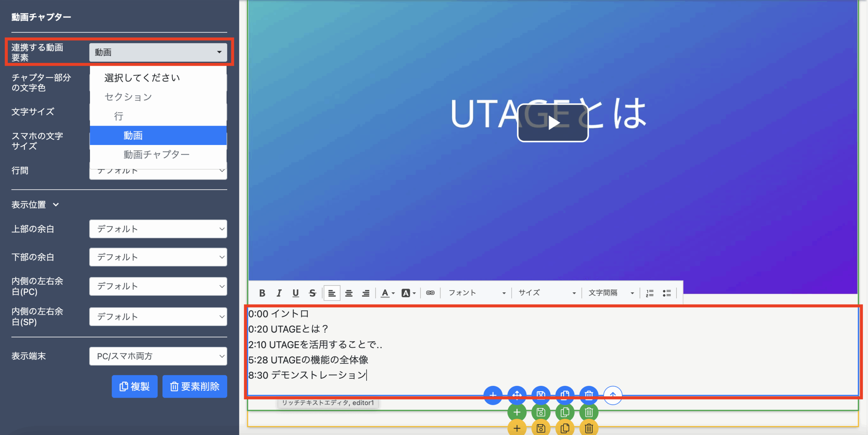Open the 上部の余白 dropdown
This screenshot has width=868, height=435.
tap(158, 229)
